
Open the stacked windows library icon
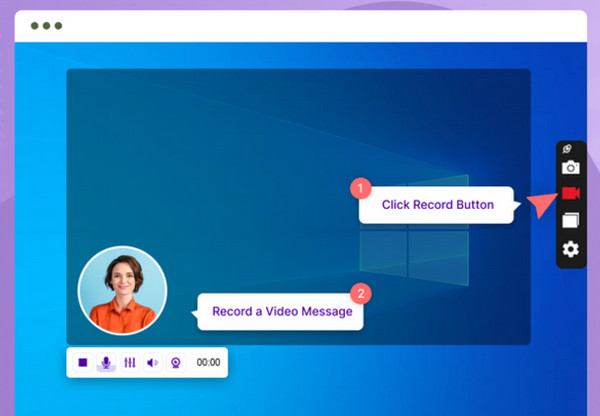(x=571, y=220)
